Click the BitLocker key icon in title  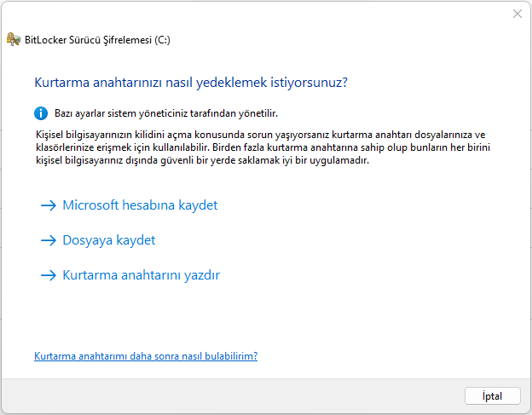coord(14,40)
